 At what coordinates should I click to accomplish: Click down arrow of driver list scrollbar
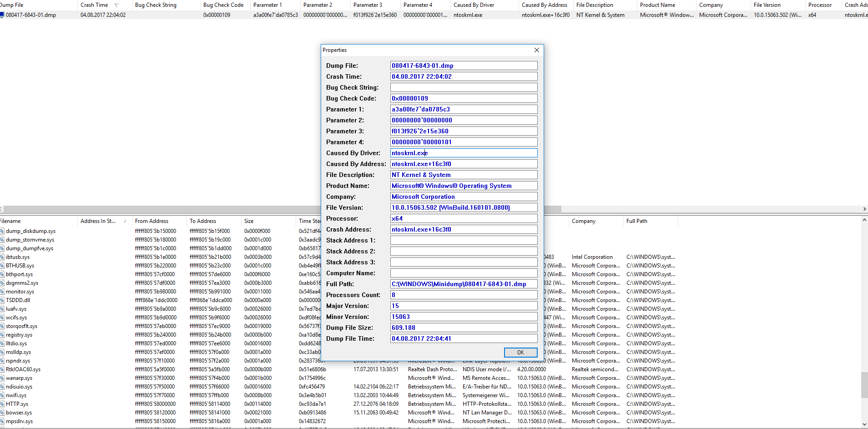[x=864, y=424]
